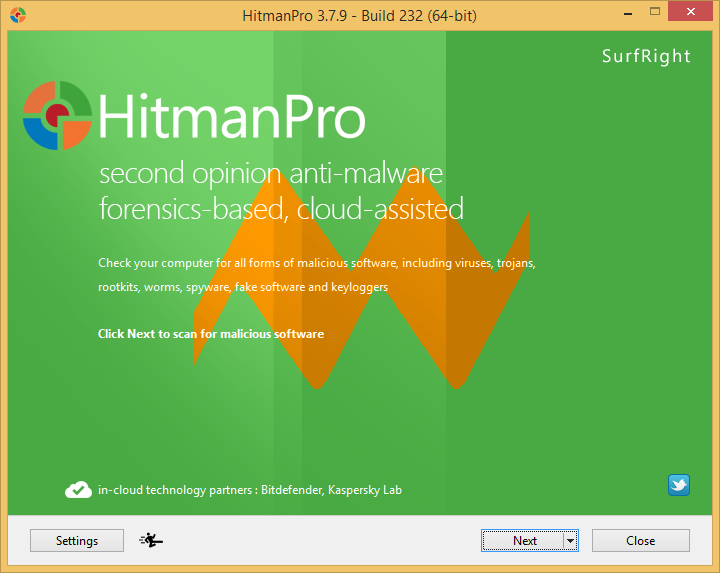Click the SurfRight brand text
Image resolution: width=720 pixels, height=573 pixels.
point(646,56)
